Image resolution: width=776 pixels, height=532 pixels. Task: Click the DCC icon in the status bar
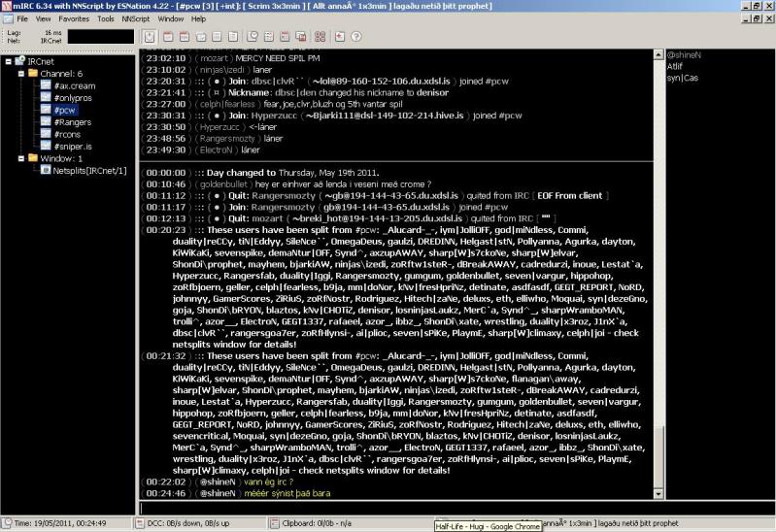(x=140, y=523)
